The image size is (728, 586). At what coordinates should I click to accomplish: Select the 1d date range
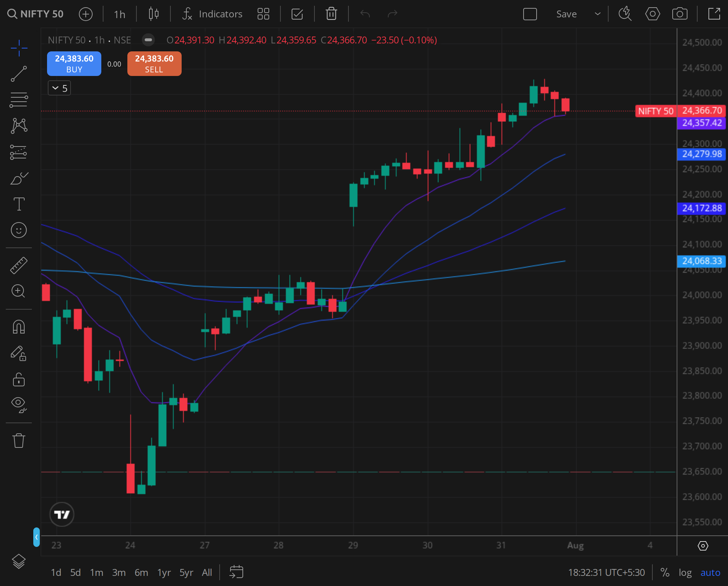click(x=56, y=573)
